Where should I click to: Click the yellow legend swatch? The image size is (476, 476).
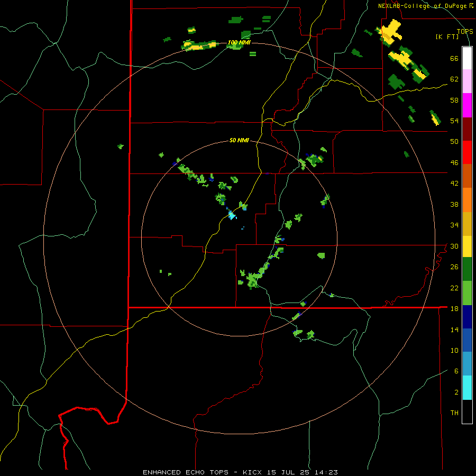[x=467, y=246]
